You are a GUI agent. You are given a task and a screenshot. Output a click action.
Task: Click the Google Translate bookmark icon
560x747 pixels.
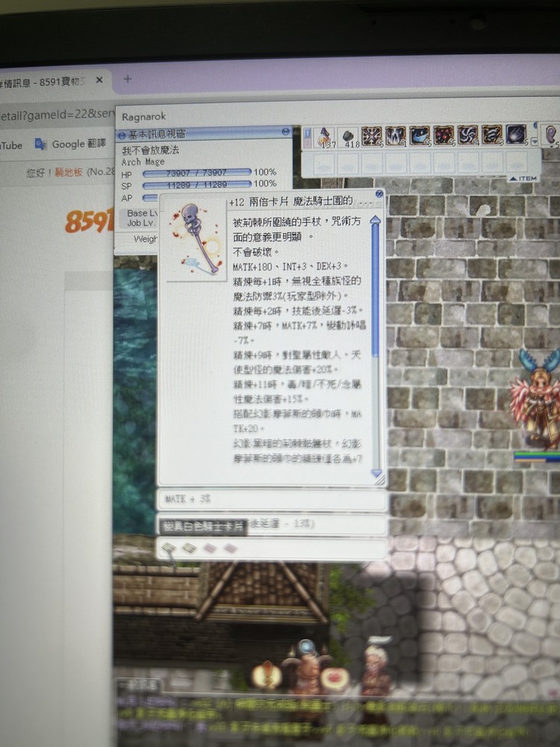click(x=41, y=144)
